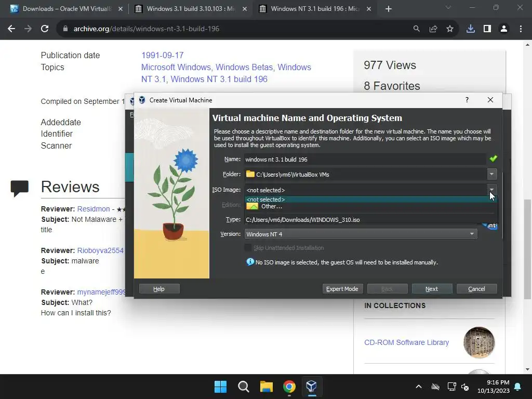This screenshot has width=532, height=399.
Task: Open reviewer Rioboyva2554 profile link
Action: click(x=100, y=250)
